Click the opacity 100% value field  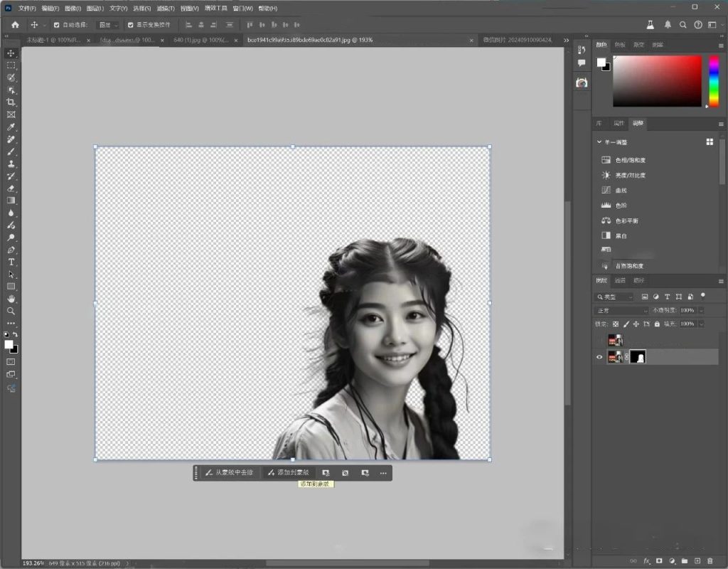coord(687,310)
